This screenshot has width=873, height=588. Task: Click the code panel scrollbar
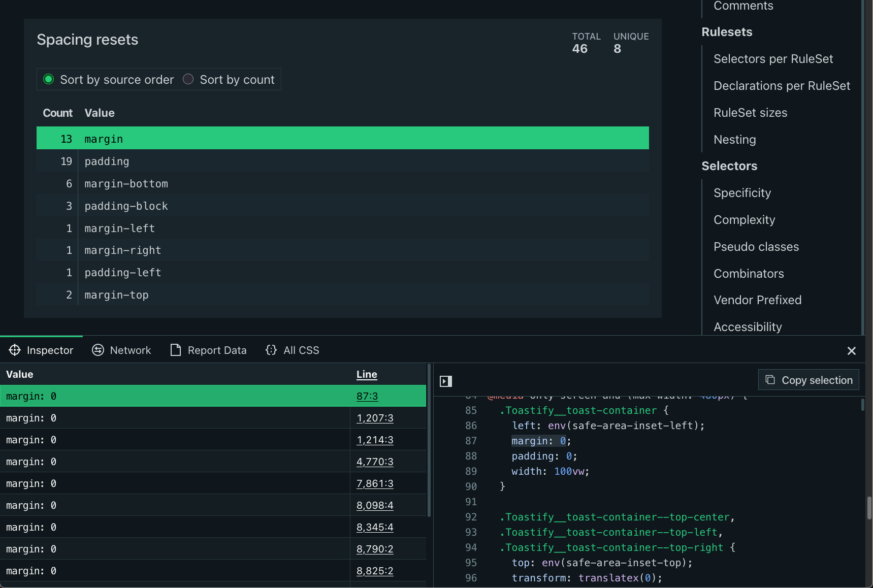coord(862,404)
